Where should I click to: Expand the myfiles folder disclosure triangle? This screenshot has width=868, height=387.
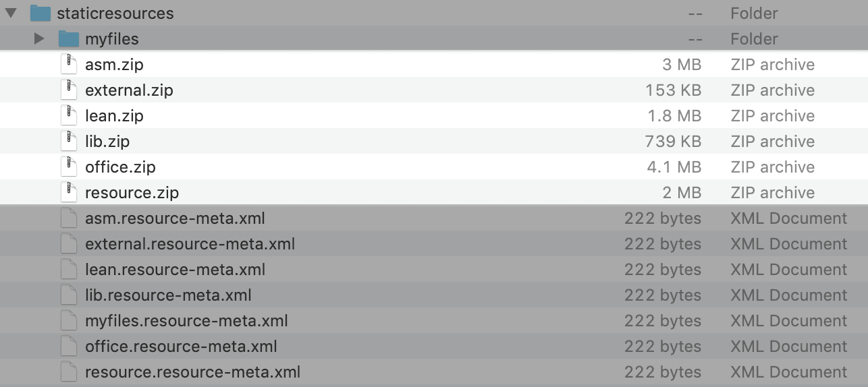point(39,38)
